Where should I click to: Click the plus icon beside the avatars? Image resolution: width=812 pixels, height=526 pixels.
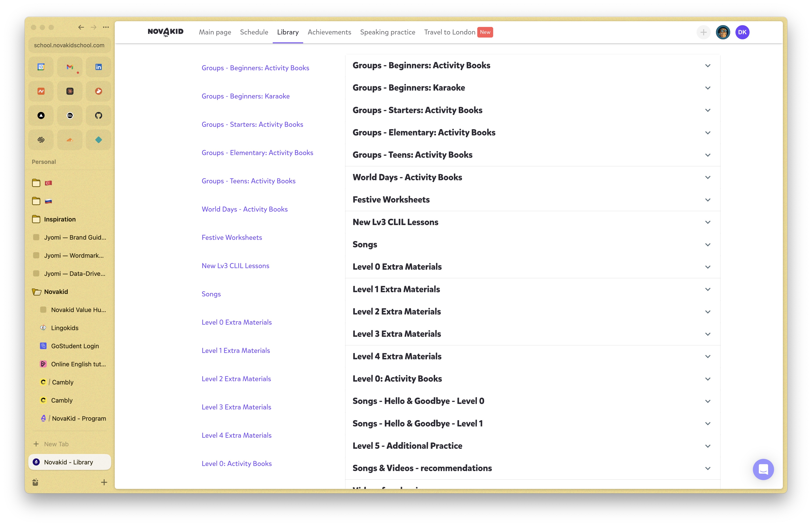tap(703, 32)
